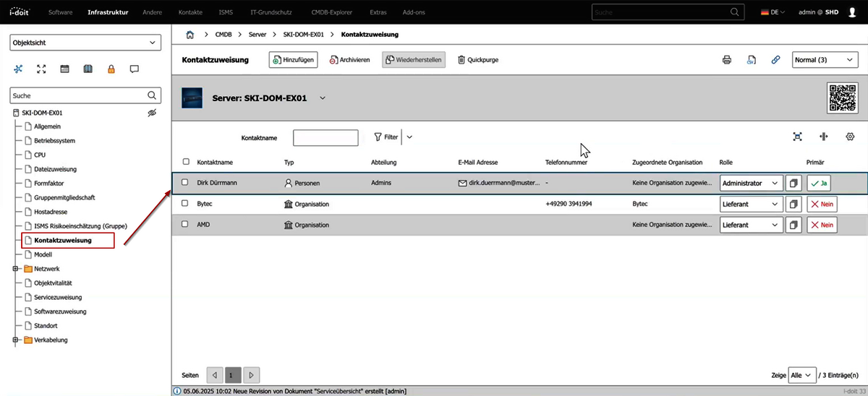Click the orange lock icon
Viewport: 868px width, 396px height.
pyautogui.click(x=111, y=69)
